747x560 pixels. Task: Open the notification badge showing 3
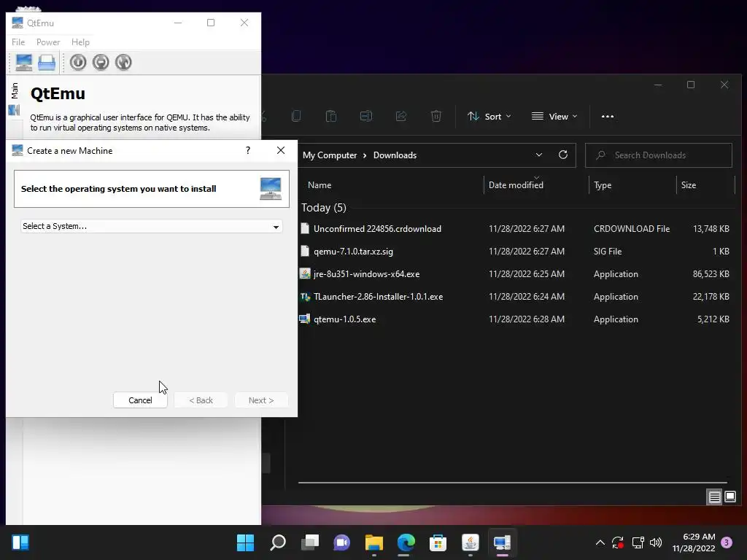pos(727,542)
